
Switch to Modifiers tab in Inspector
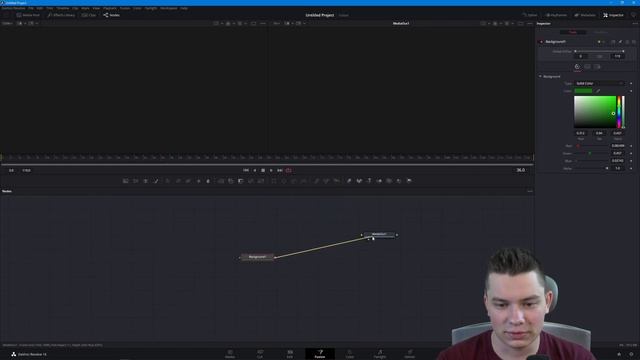[600, 32]
